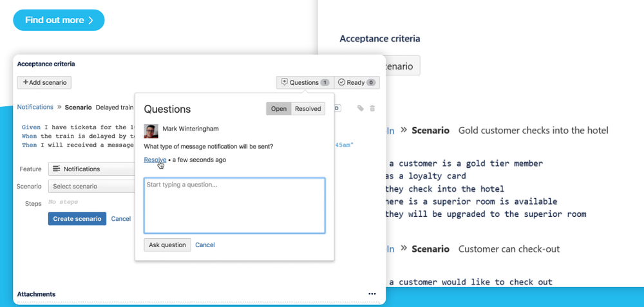This screenshot has height=307, width=644.
Task: Click the 'When the train is delayed' step line
Action: click(78, 136)
